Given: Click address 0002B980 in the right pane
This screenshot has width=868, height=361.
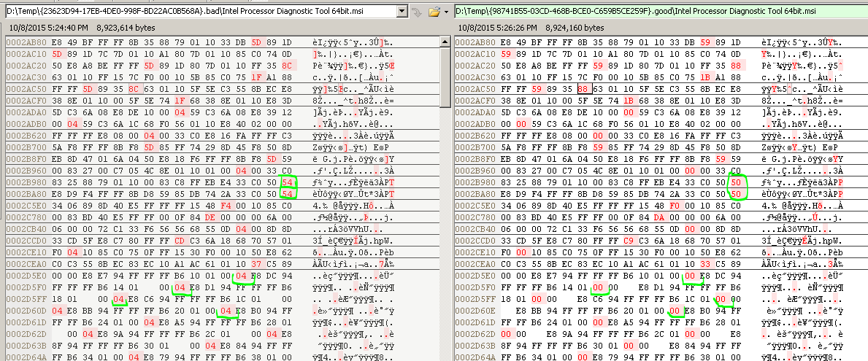Looking at the screenshot, I should (x=474, y=183).
